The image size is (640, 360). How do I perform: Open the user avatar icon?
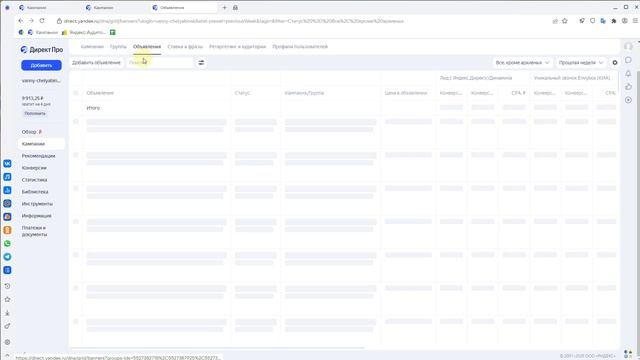tap(628, 46)
